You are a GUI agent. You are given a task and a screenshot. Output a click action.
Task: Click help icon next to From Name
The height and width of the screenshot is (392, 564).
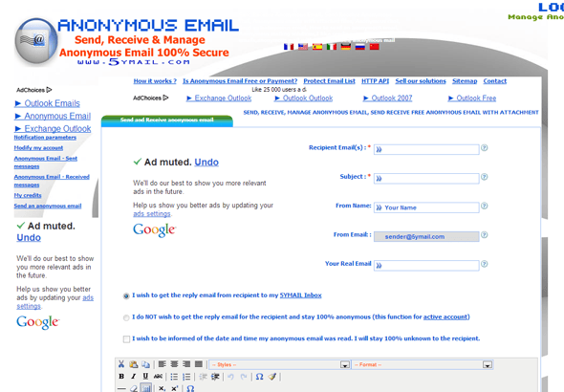(485, 206)
